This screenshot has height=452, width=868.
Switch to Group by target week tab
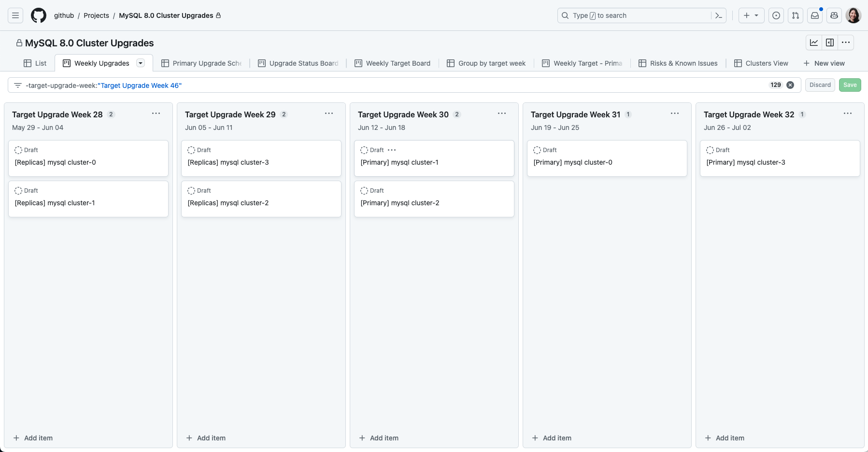click(486, 63)
